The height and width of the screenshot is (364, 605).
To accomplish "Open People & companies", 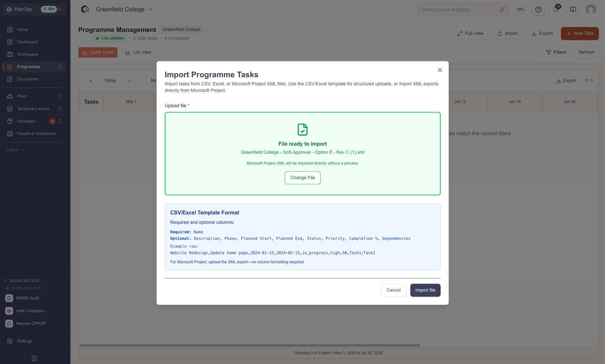I will pyautogui.click(x=34, y=133).
